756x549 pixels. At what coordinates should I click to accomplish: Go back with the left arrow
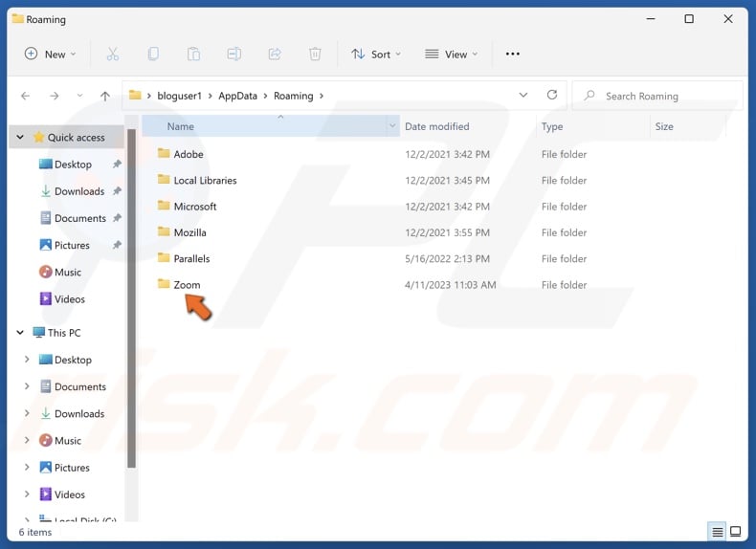point(26,96)
